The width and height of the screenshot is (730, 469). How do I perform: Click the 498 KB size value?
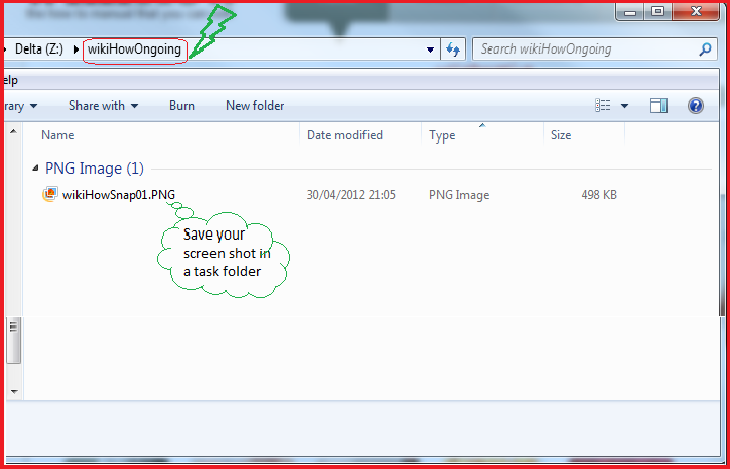click(x=599, y=195)
